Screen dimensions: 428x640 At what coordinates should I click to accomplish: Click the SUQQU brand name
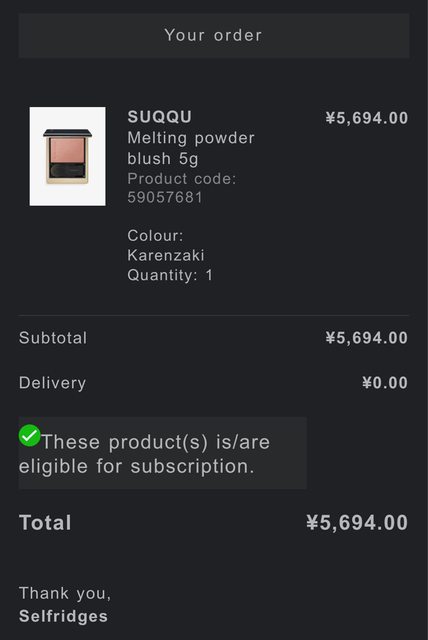[160, 117]
